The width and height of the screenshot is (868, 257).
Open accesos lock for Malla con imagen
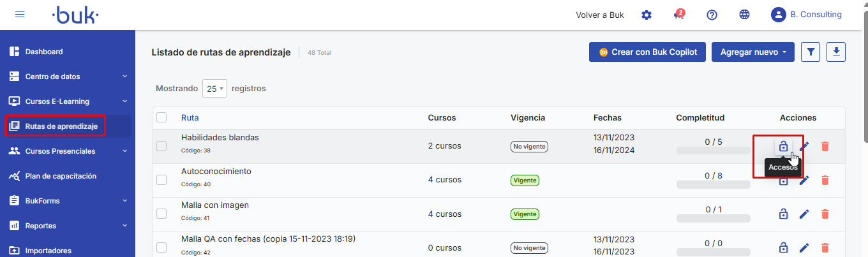783,214
